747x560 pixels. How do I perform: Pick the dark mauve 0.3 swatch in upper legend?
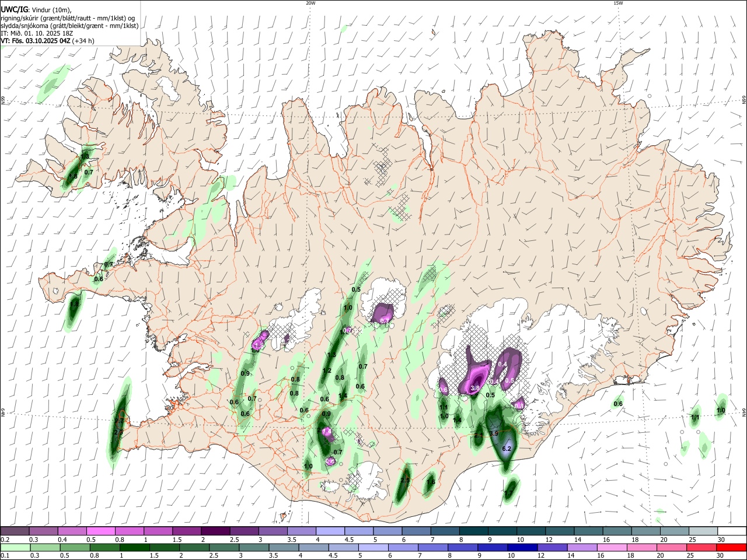pyautogui.click(x=44, y=531)
